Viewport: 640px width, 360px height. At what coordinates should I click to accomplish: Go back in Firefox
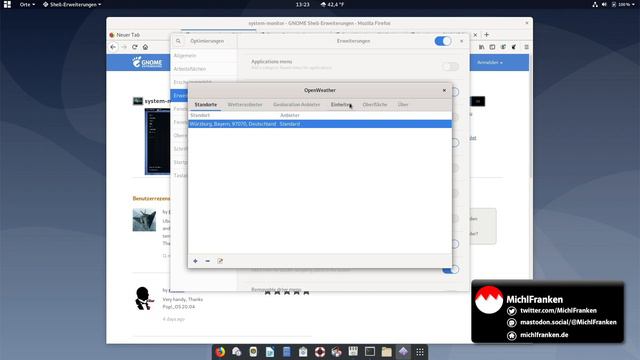tap(113, 47)
